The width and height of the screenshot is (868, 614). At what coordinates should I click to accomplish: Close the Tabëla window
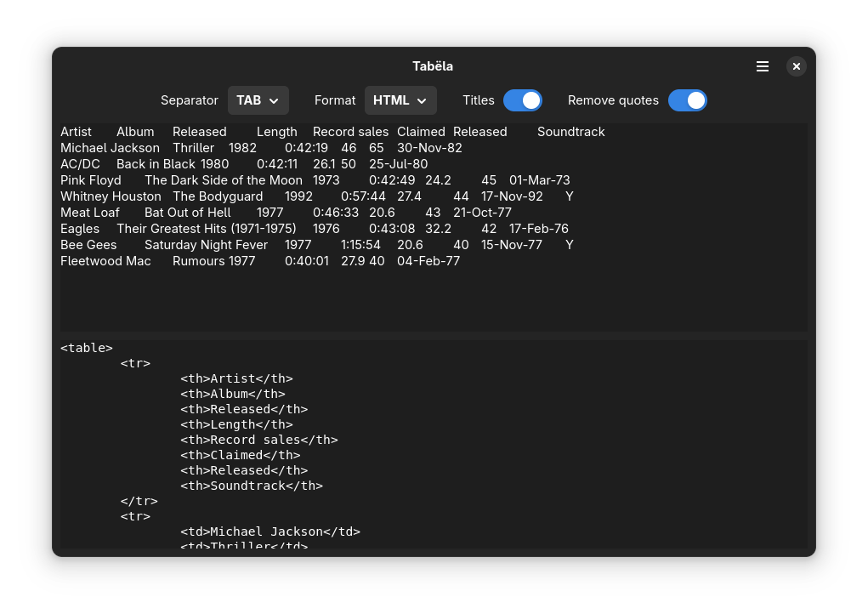pos(796,66)
